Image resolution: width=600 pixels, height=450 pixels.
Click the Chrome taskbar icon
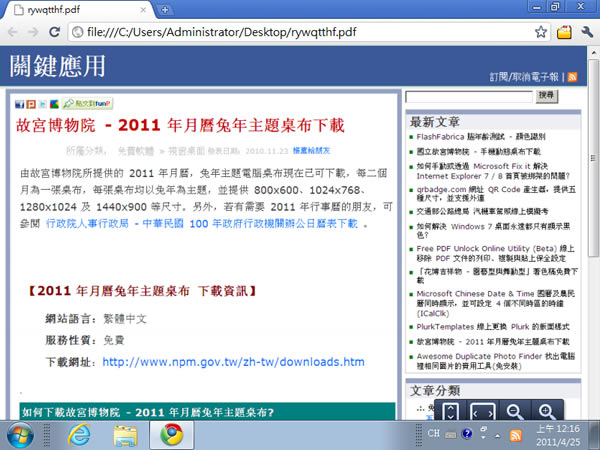click(x=171, y=435)
